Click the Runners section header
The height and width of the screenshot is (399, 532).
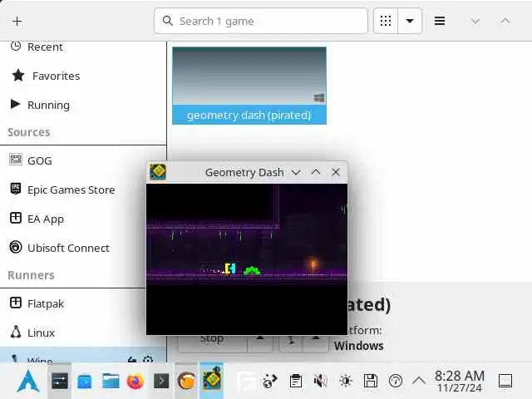[x=31, y=275]
